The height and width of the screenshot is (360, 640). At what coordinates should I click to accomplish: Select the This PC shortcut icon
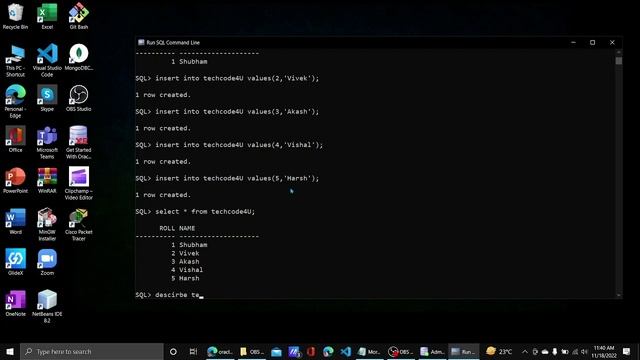(x=16, y=60)
